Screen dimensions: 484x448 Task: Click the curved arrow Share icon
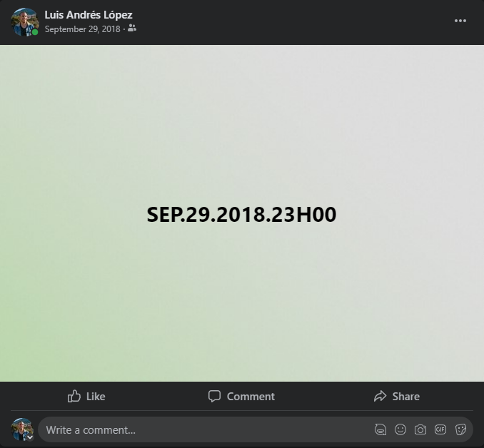tap(380, 396)
